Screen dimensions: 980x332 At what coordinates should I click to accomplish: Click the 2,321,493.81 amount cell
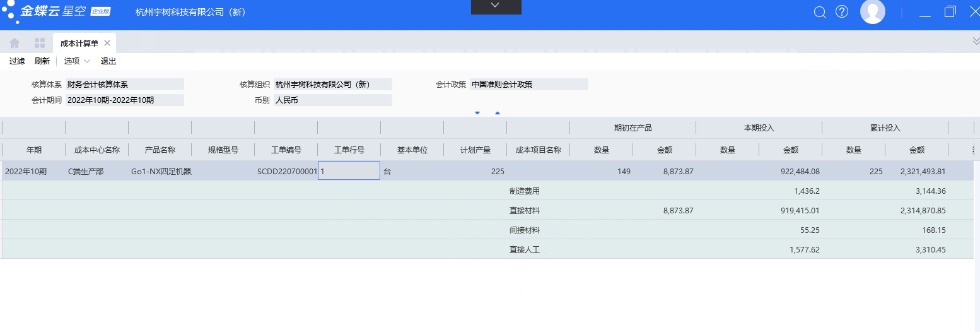(917, 171)
